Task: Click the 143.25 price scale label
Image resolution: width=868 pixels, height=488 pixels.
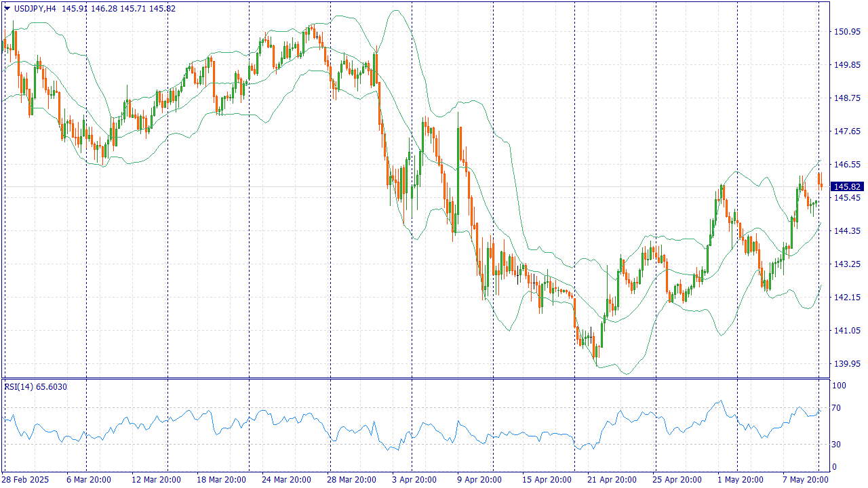Action: click(x=848, y=264)
